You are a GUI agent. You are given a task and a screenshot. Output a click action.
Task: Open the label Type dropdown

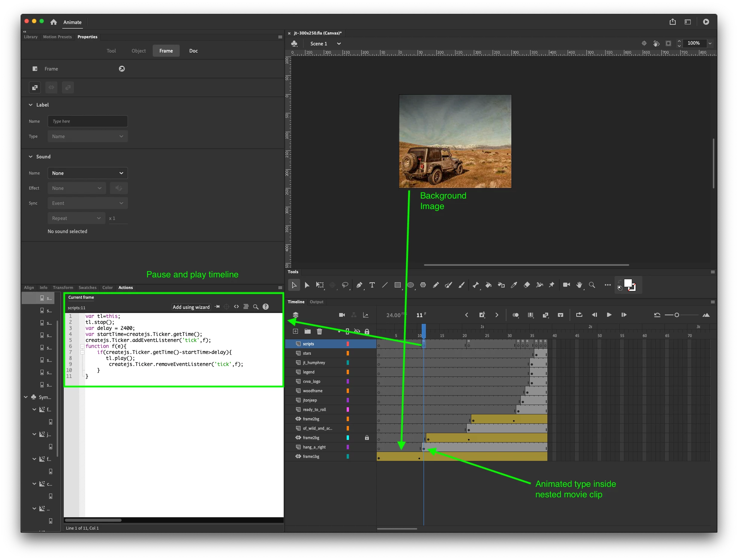[88, 136]
